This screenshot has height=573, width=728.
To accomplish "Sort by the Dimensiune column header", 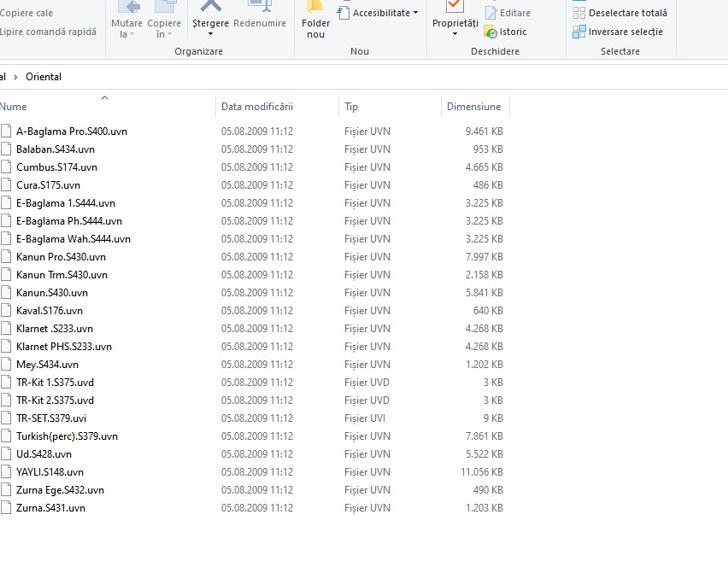I will tap(475, 107).
